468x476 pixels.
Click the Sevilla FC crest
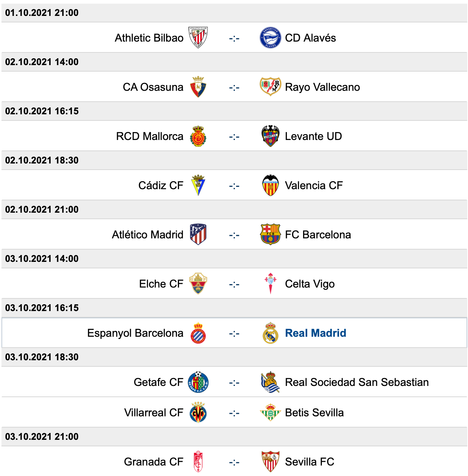tap(270, 462)
